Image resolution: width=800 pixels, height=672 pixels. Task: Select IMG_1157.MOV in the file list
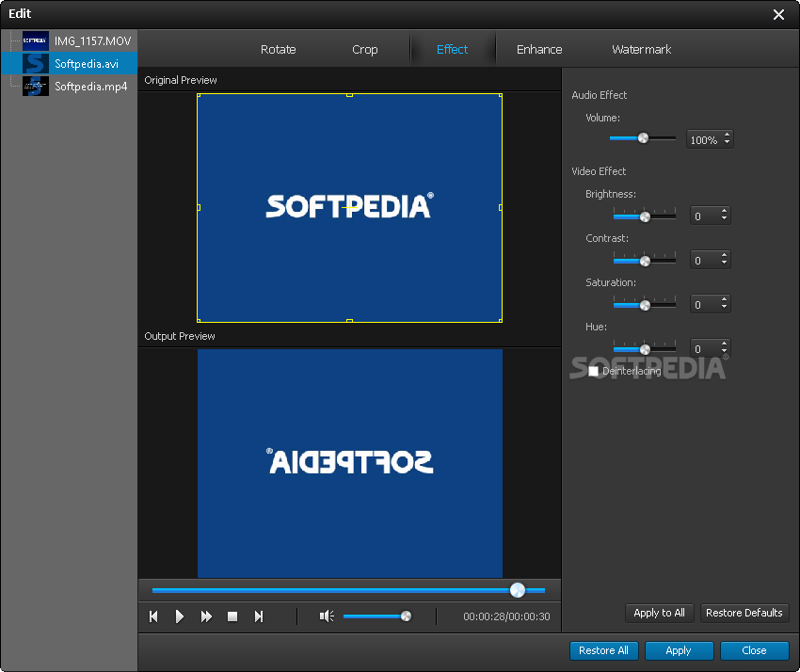[x=92, y=40]
